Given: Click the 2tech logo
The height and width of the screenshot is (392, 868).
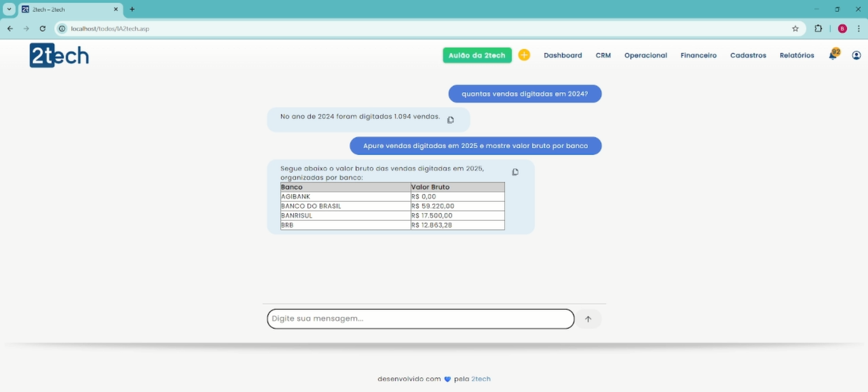Looking at the screenshot, I should [x=59, y=55].
